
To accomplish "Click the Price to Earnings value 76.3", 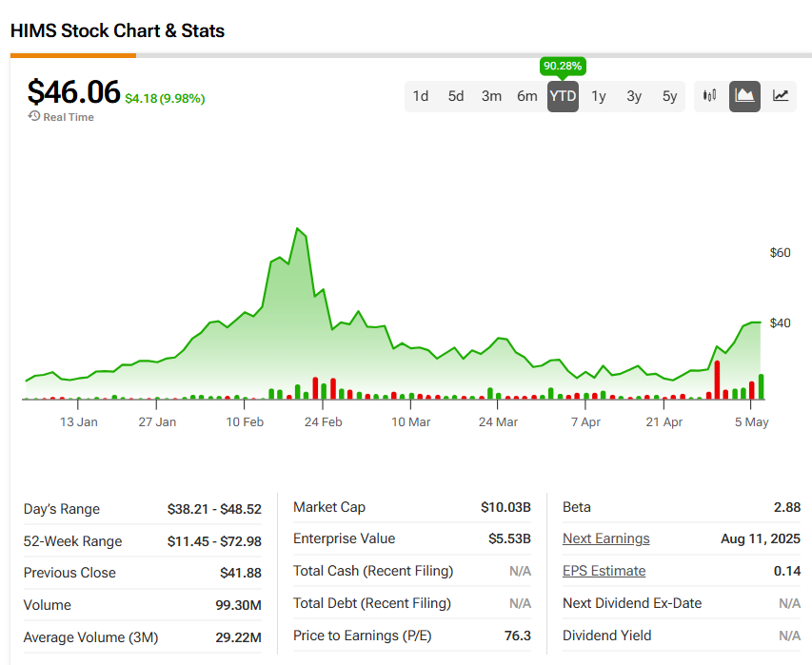I will click(x=518, y=636).
